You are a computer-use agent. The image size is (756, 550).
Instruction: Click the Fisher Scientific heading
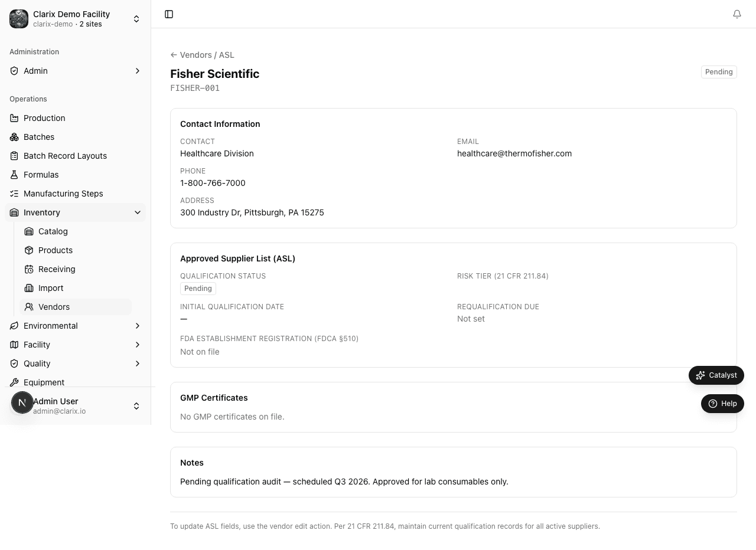click(215, 74)
